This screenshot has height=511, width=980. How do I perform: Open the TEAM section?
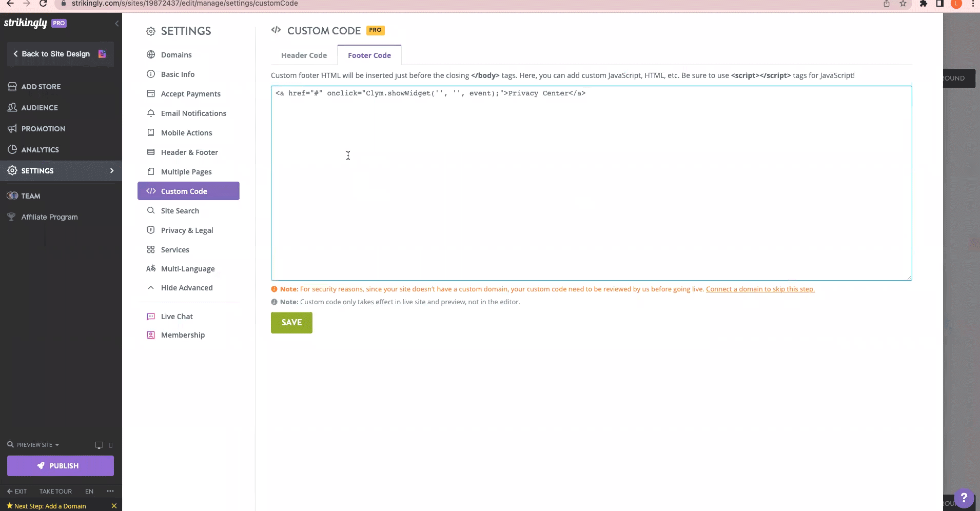(31, 196)
